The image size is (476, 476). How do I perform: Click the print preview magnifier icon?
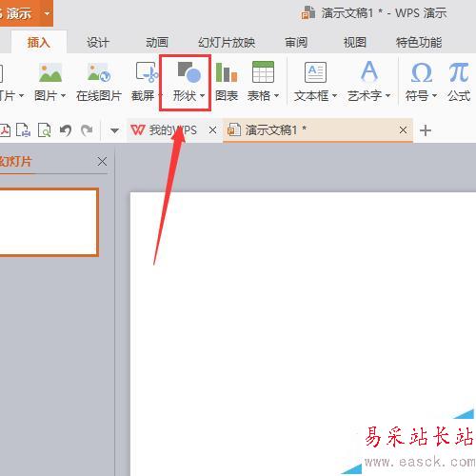click(45, 130)
